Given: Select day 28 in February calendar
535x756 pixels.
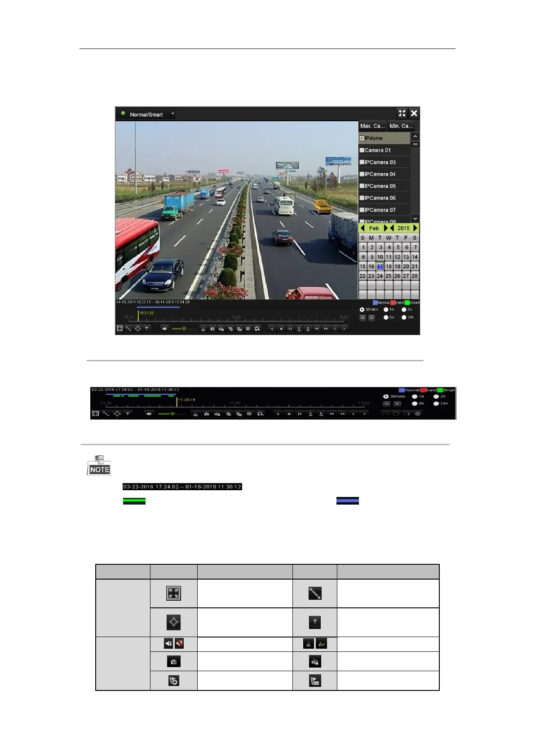Looking at the screenshot, I should click(x=415, y=276).
